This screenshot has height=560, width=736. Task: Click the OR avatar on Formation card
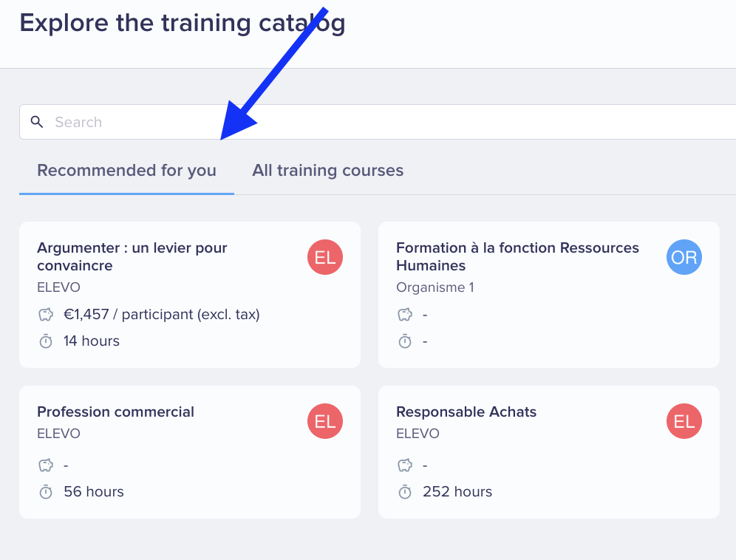pos(684,257)
